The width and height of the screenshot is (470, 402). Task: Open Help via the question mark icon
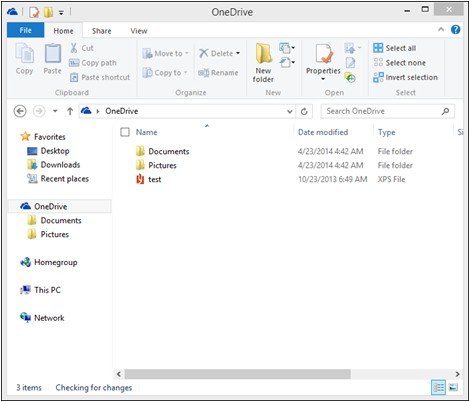456,30
